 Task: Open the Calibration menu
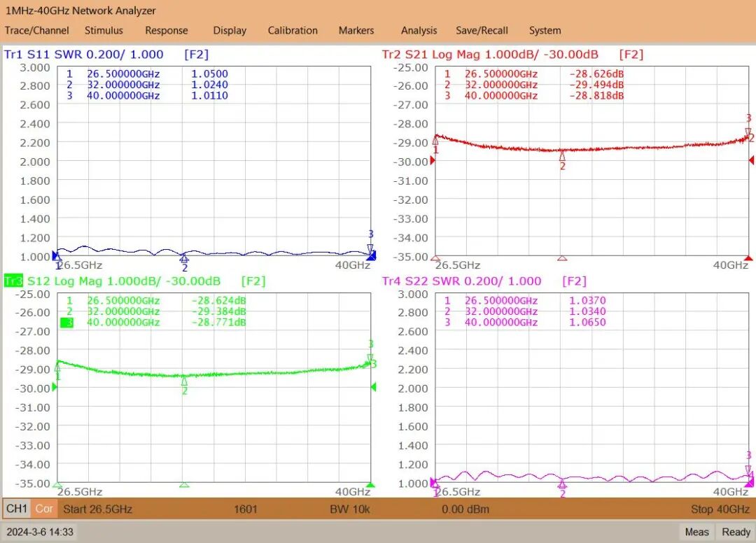[293, 30]
